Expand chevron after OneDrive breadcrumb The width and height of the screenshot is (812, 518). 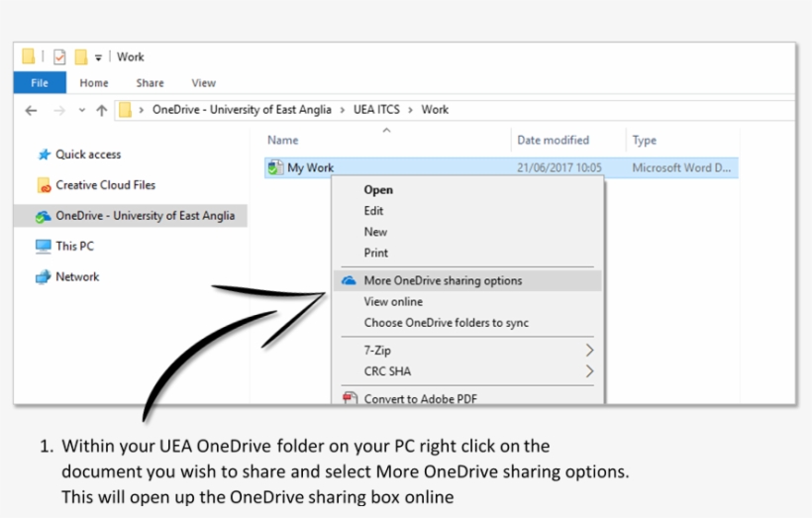(343, 110)
